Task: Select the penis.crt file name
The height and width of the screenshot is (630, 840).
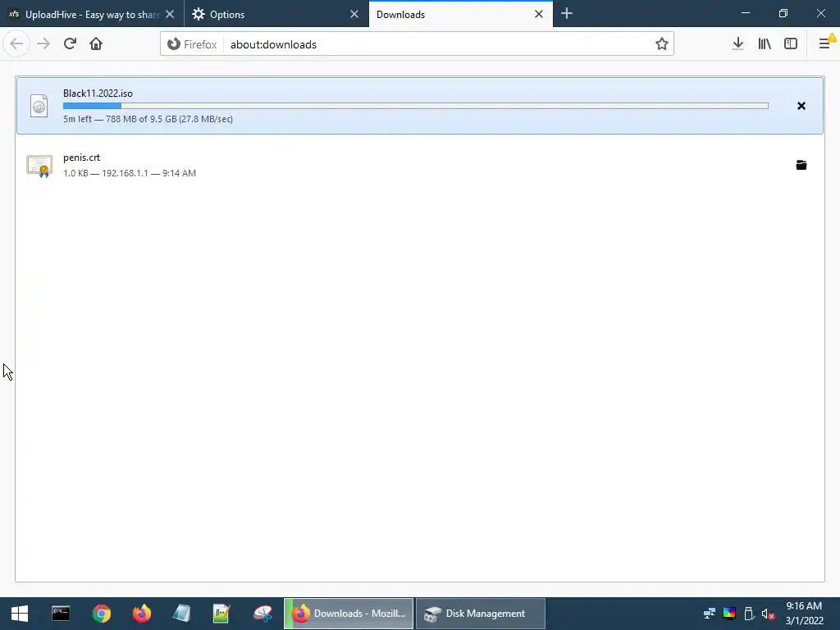Action: 81,157
